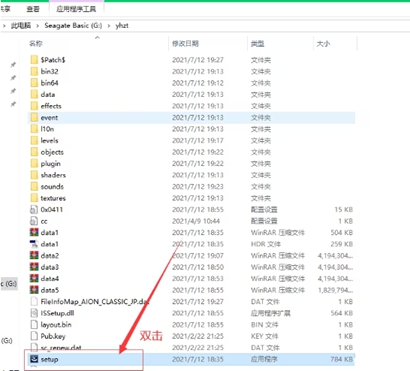Click the data4 WinRAR archive icon
The width and height of the screenshot is (410, 371).
click(x=34, y=278)
